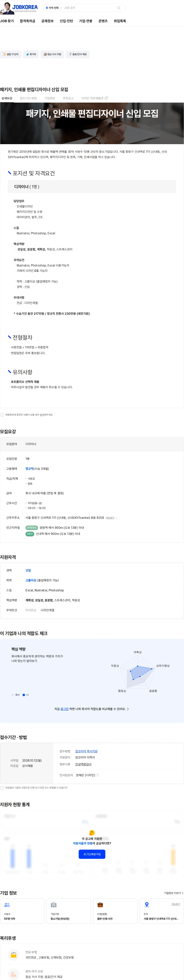Open the 기업·연봉 menu
The width and height of the screenshot is (184, 980).
[x=86, y=21]
